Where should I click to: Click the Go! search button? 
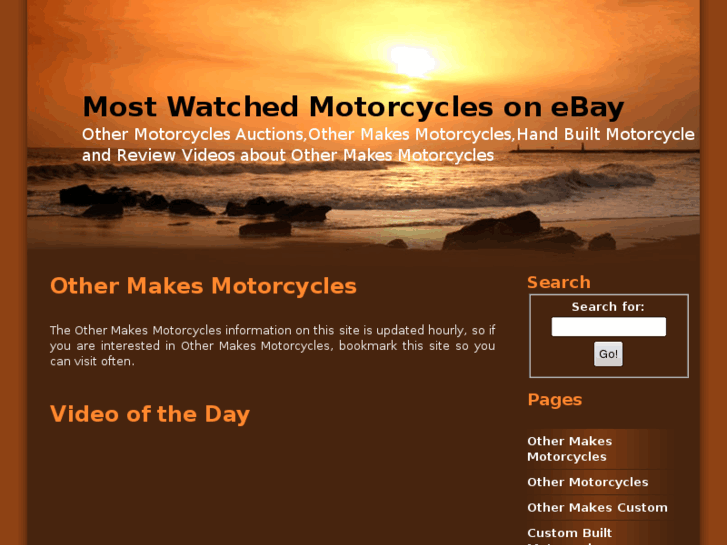click(608, 354)
